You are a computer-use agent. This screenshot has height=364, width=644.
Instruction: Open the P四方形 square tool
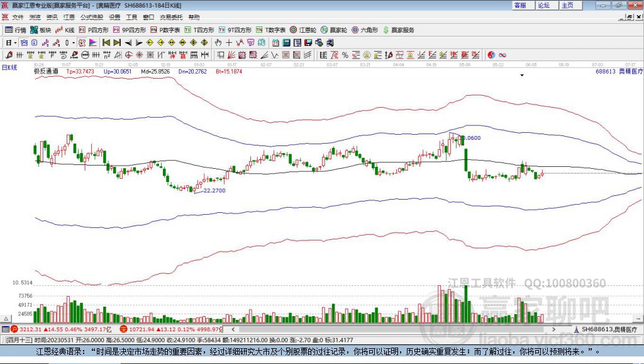point(94,30)
